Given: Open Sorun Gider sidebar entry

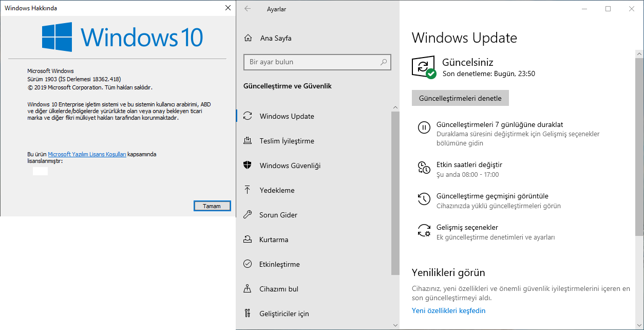Looking at the screenshot, I should tap(314, 215).
